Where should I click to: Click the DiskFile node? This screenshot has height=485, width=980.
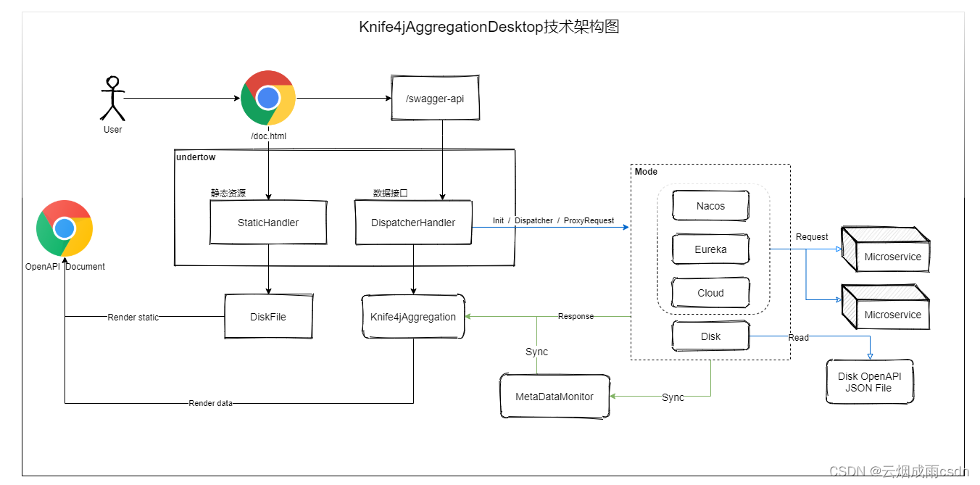(x=268, y=317)
